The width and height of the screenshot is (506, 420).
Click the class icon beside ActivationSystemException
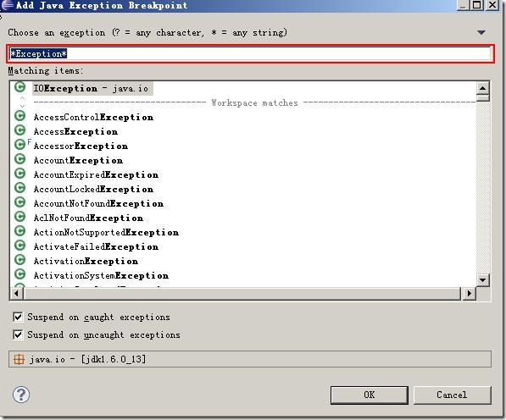[x=20, y=274]
